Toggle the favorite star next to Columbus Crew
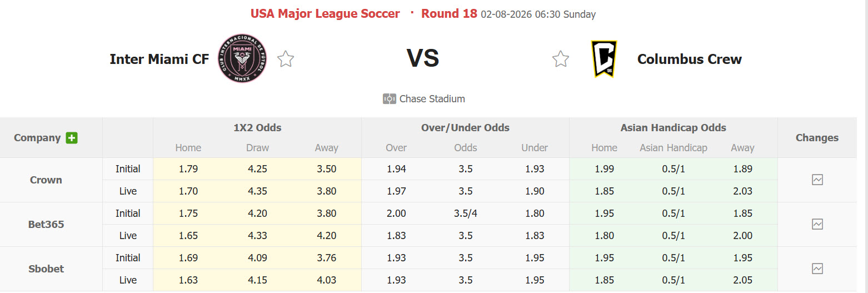 point(561,59)
